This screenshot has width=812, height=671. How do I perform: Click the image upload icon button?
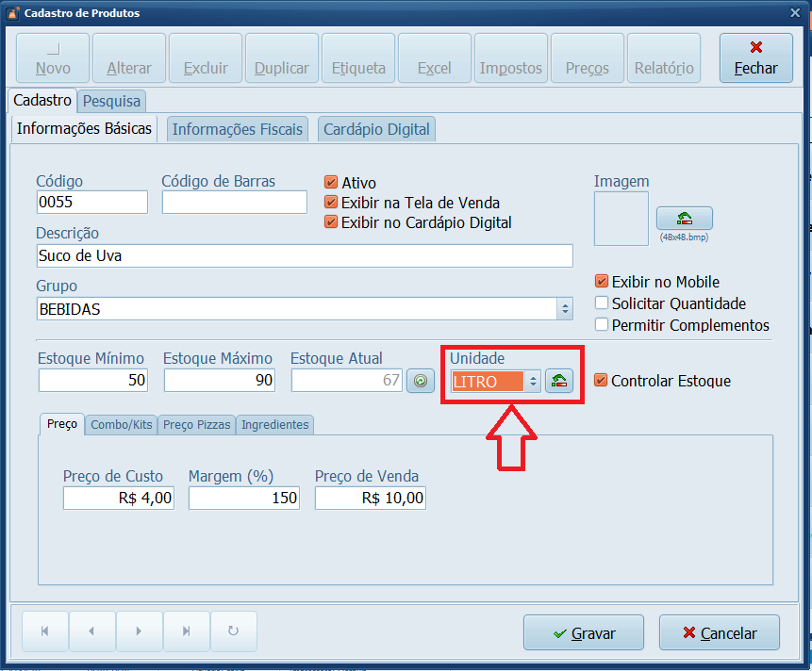[x=684, y=219]
